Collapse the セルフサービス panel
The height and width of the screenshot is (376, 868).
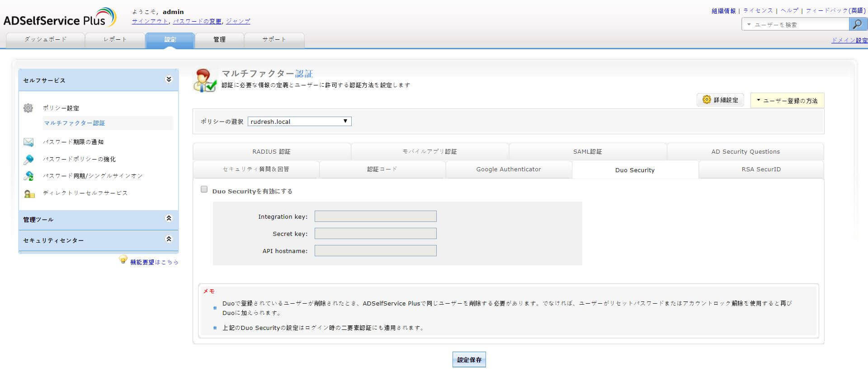click(169, 80)
